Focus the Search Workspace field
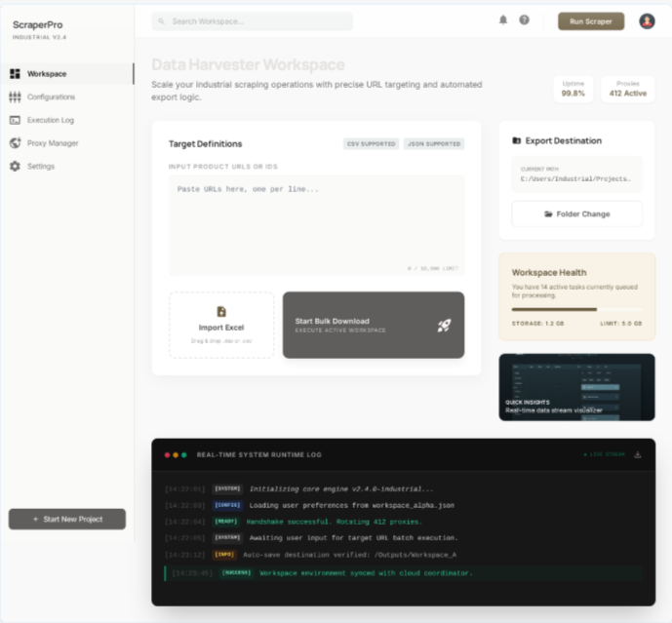 [x=252, y=21]
